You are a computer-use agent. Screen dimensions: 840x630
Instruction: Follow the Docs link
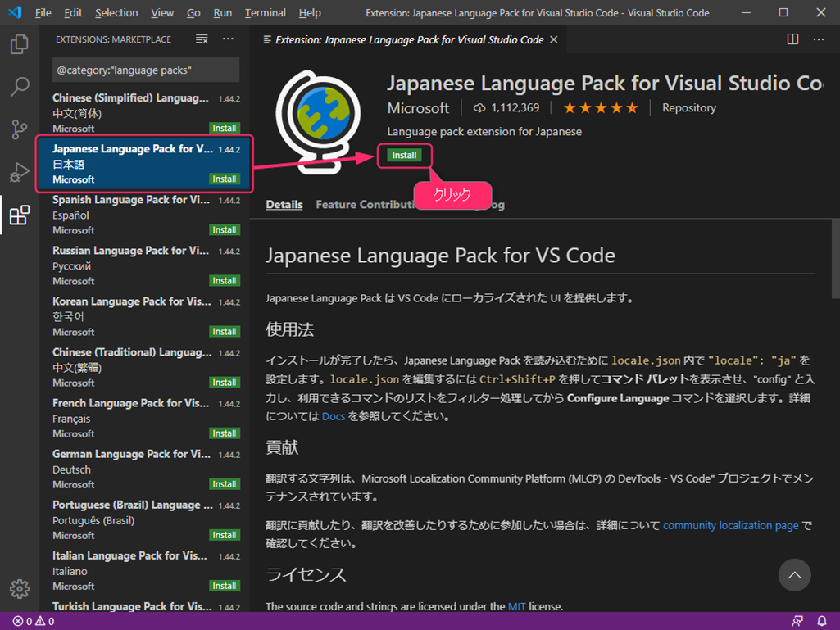click(x=334, y=416)
